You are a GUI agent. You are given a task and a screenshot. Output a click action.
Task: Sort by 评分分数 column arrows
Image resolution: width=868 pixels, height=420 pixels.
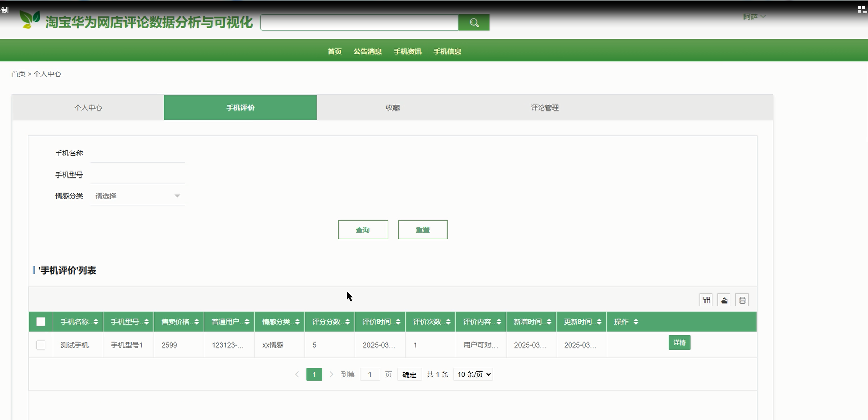[347, 322]
